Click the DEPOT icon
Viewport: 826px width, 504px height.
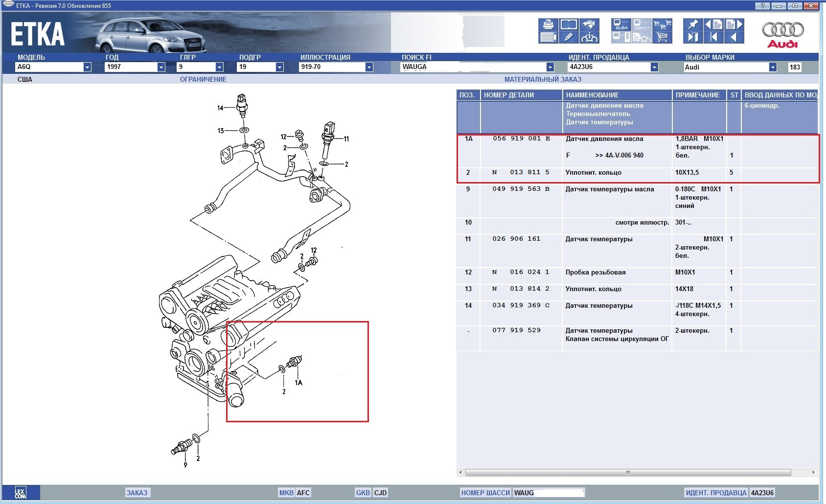[642, 24]
